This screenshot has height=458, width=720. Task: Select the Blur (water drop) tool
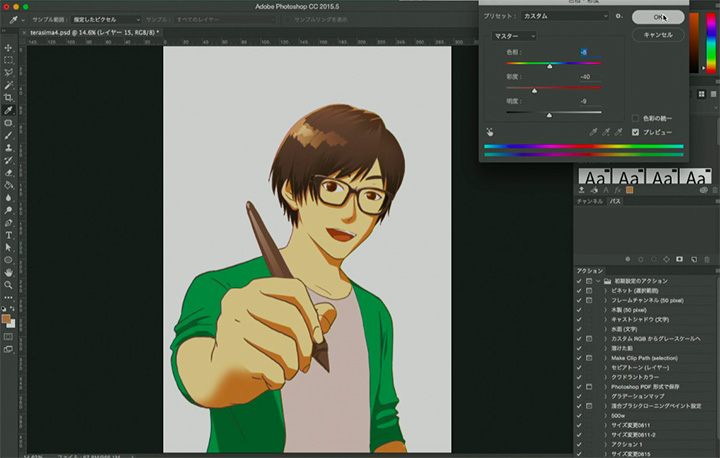8,198
